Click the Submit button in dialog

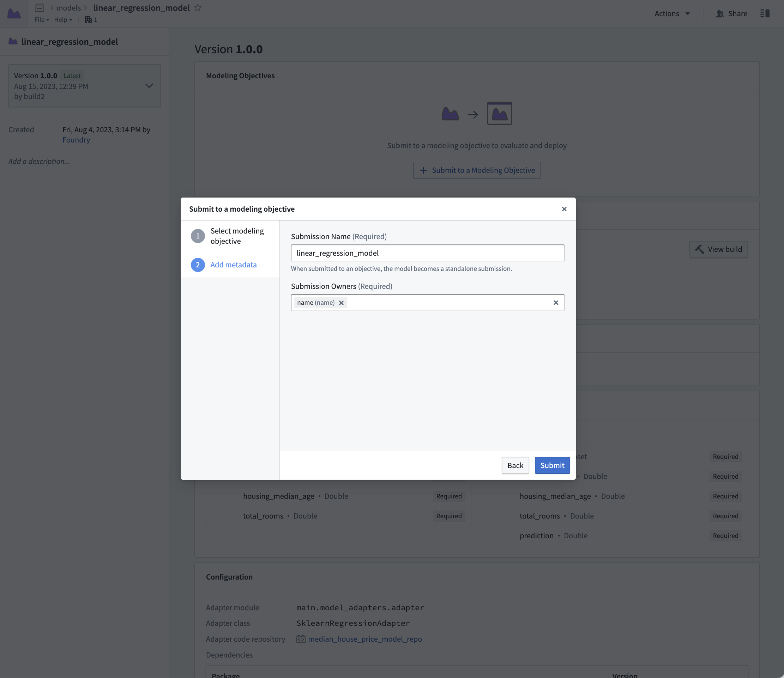pyautogui.click(x=552, y=465)
